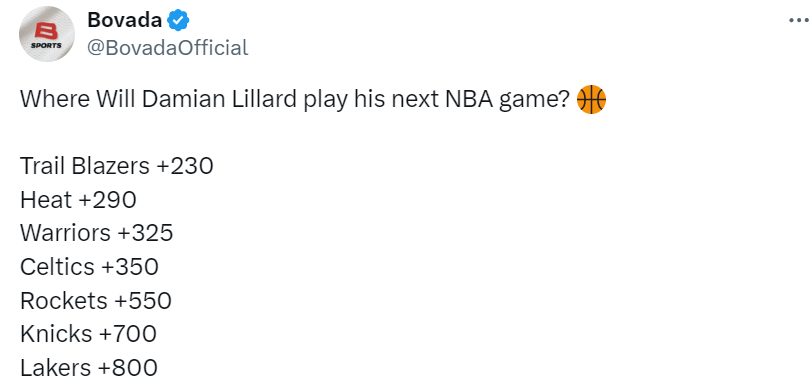811x384 pixels.
Task: Click the basketball emoji icon
Action: [x=591, y=99]
